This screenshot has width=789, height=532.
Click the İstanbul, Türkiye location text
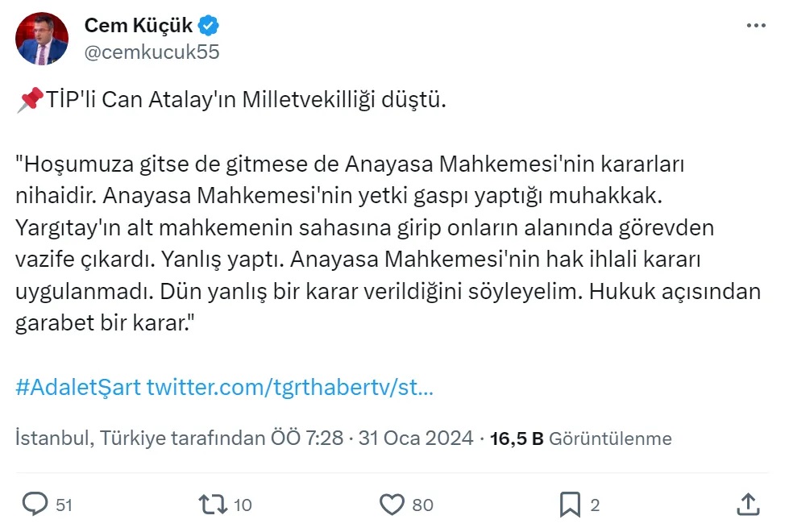(x=90, y=438)
